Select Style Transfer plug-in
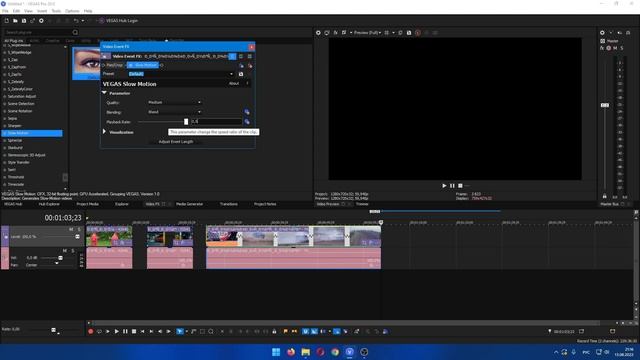640x360 pixels. coord(18,162)
